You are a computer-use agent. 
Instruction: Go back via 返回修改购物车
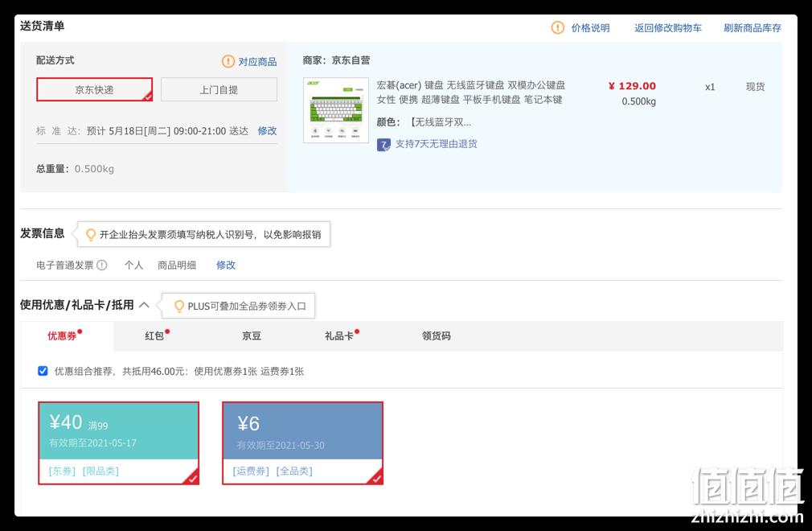(667, 28)
